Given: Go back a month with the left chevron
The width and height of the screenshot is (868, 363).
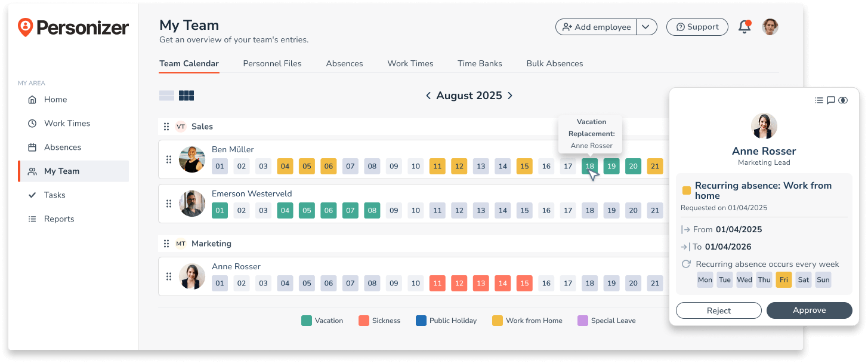Looking at the screenshot, I should click(427, 95).
